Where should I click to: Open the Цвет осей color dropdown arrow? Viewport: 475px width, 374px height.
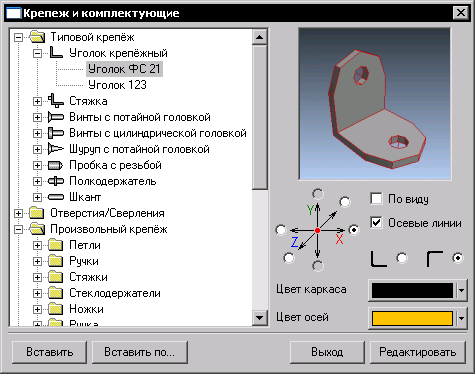pyautogui.click(x=461, y=318)
